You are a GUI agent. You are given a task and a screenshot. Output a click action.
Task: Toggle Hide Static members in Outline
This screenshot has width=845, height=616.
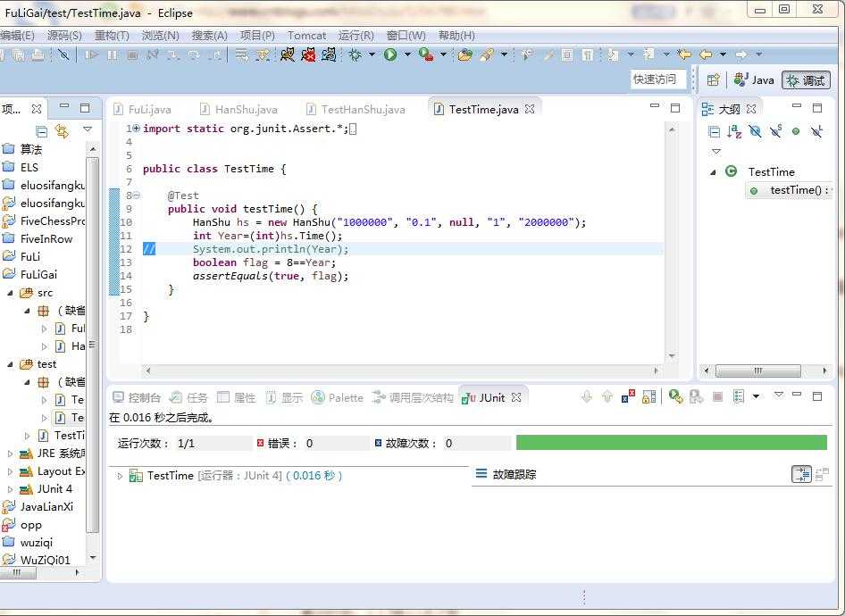775,131
